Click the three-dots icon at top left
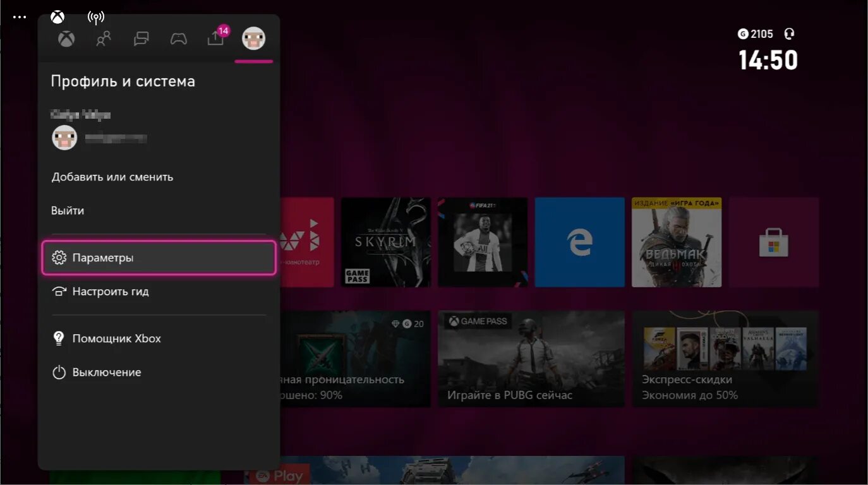Screen dimensions: 868x485 [x=20, y=17]
